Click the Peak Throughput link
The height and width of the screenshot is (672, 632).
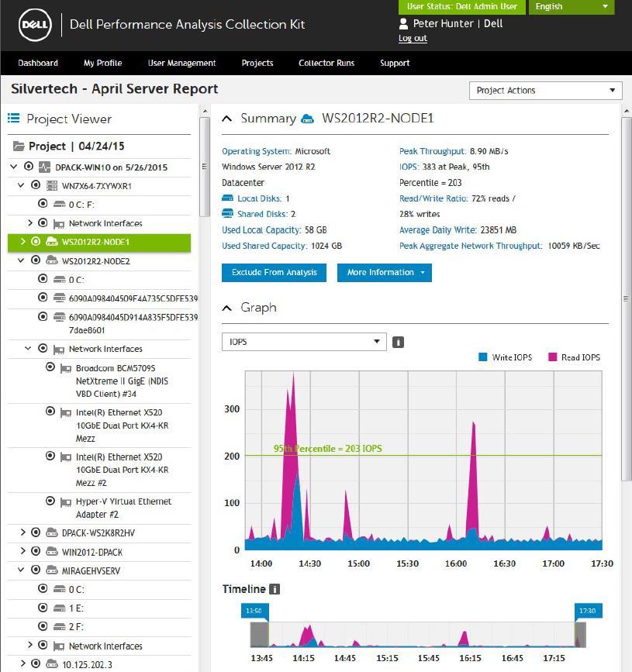point(433,151)
